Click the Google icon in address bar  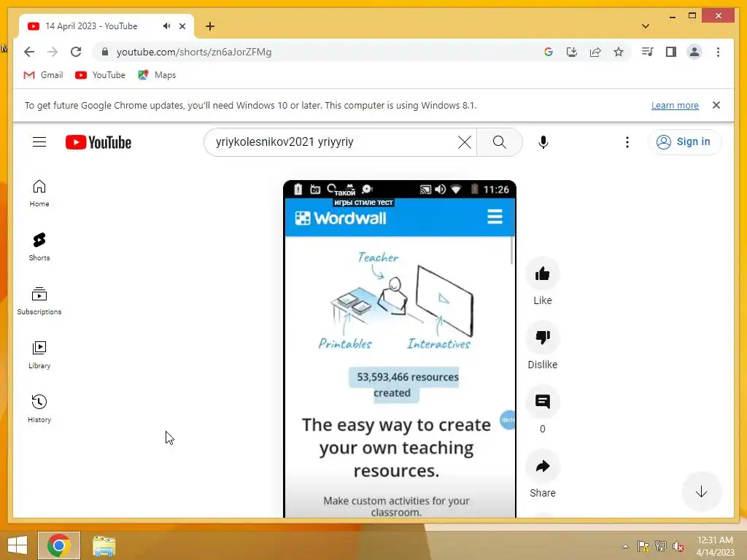click(x=549, y=52)
